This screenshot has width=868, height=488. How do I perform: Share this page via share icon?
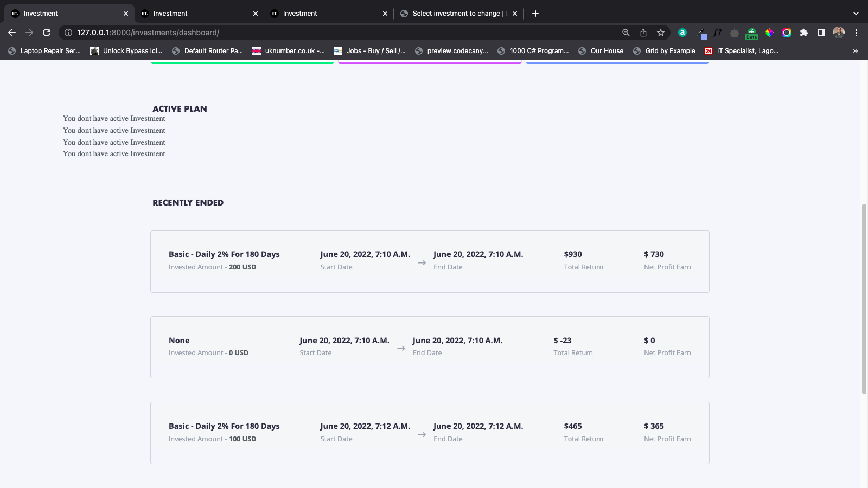click(x=643, y=33)
